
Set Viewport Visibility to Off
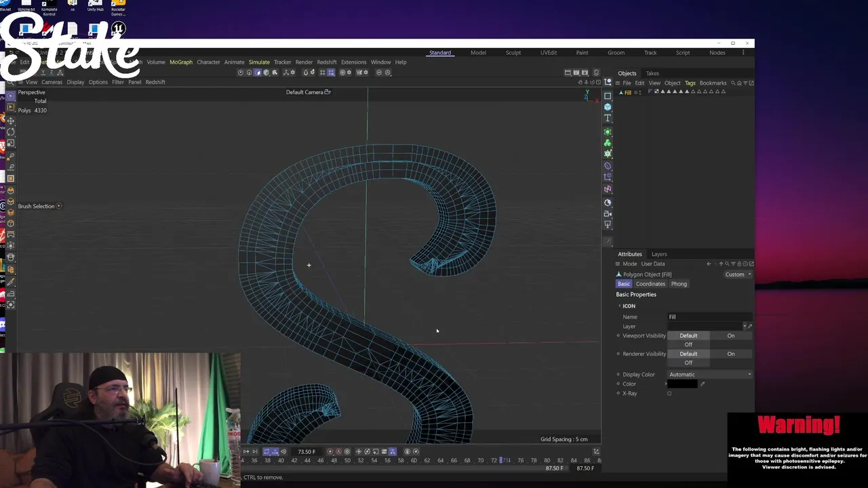688,344
